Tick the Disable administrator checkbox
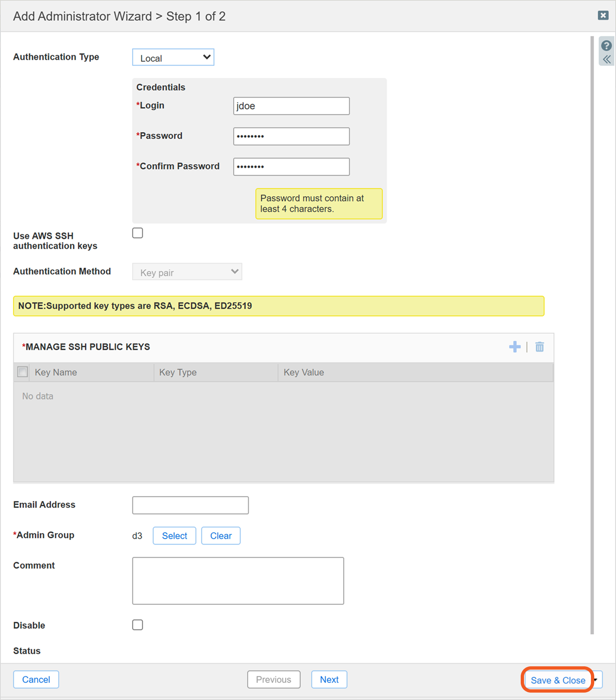 [x=138, y=625]
